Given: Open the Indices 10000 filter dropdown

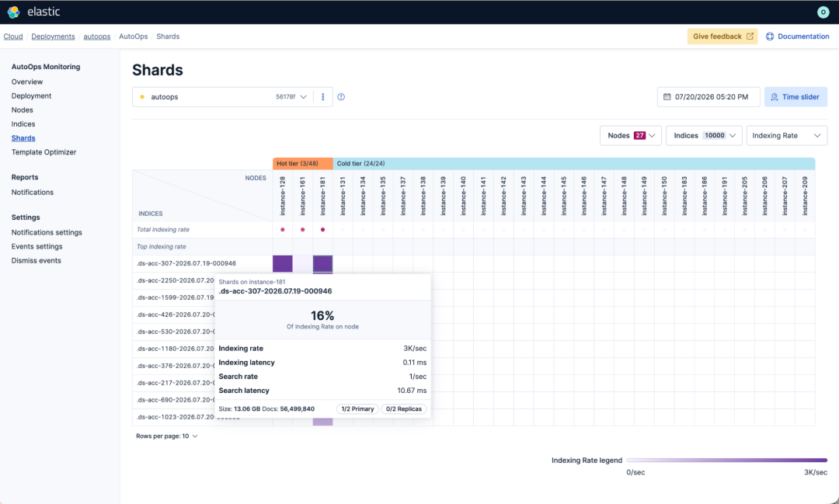Looking at the screenshot, I should [704, 135].
